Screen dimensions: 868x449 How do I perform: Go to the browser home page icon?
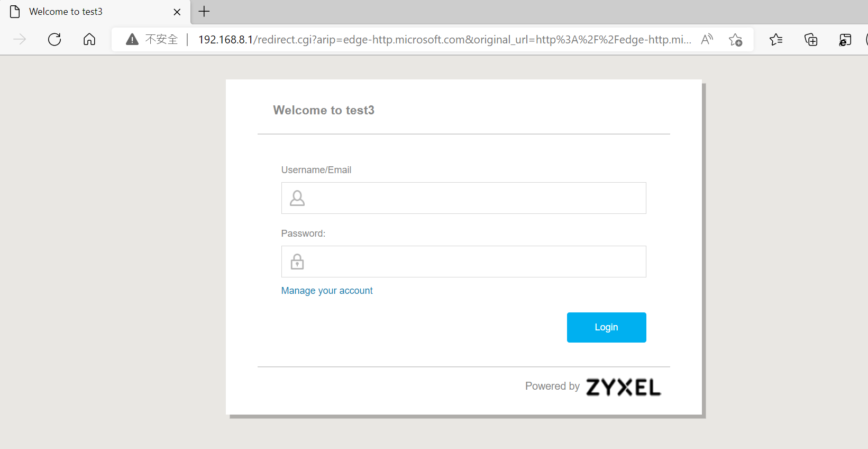(x=89, y=39)
